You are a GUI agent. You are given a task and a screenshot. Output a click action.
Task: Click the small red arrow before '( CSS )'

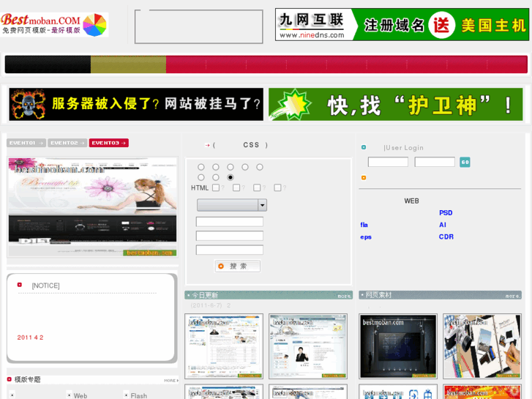click(207, 146)
